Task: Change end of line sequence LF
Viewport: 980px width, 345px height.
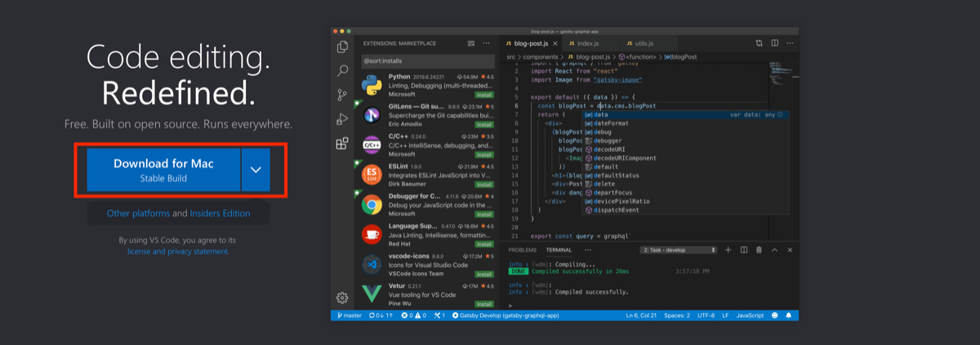Action: click(726, 315)
